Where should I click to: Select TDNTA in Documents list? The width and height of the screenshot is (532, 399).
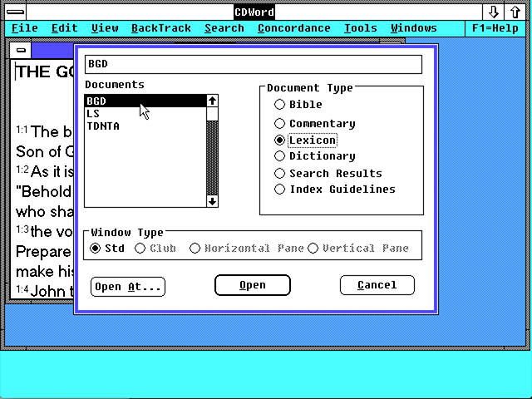coord(145,126)
